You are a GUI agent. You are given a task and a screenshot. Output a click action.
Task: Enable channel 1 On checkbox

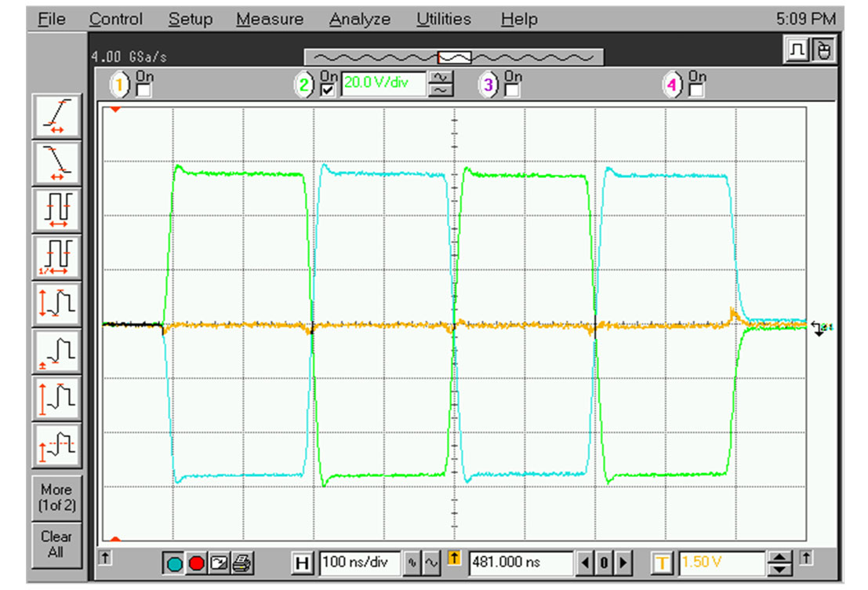pos(144,90)
